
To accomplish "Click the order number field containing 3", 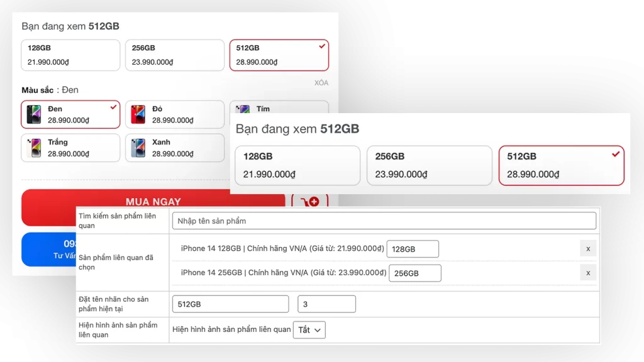I will click(326, 304).
